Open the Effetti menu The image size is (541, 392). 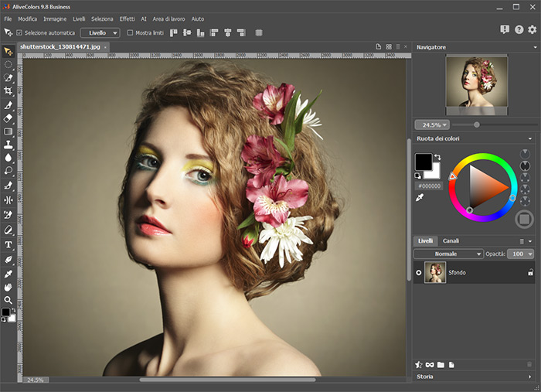pyautogui.click(x=127, y=19)
